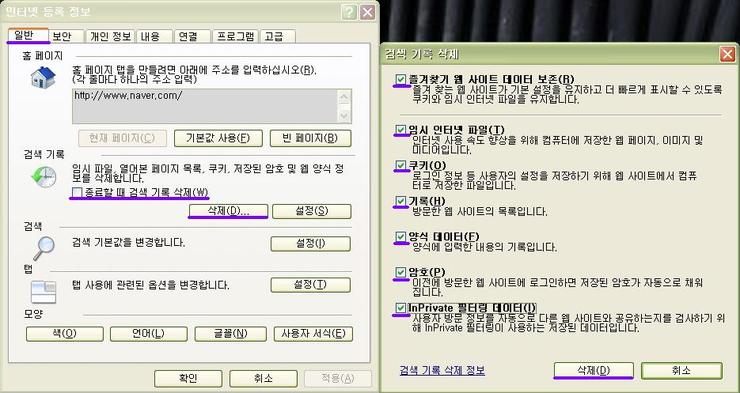Screen dimensions: 740x393
Task: Click the home page house icon
Action: (43, 77)
